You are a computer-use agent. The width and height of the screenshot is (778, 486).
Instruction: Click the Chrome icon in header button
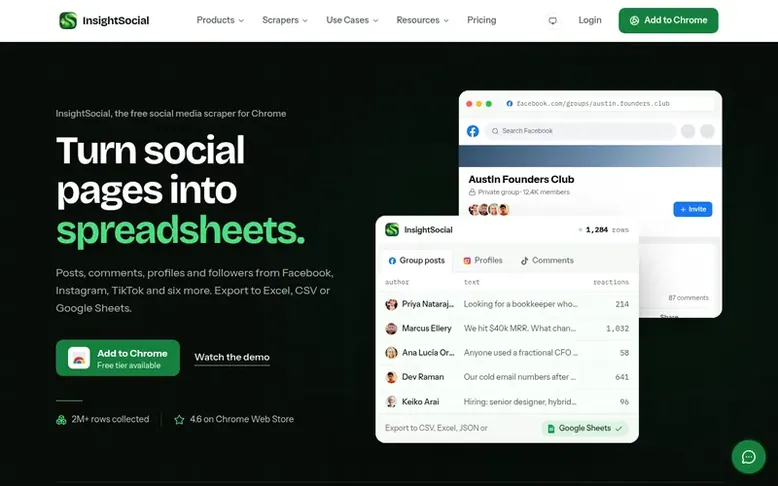(634, 20)
